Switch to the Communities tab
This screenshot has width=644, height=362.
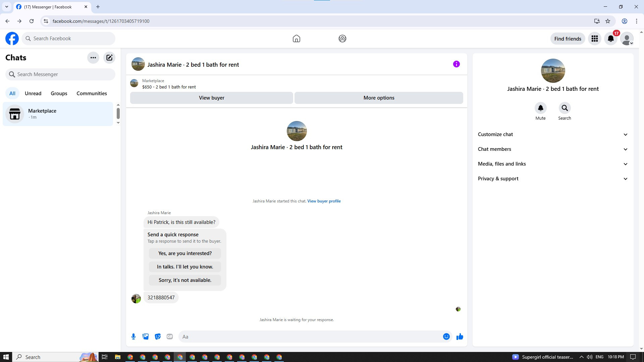[92, 94]
